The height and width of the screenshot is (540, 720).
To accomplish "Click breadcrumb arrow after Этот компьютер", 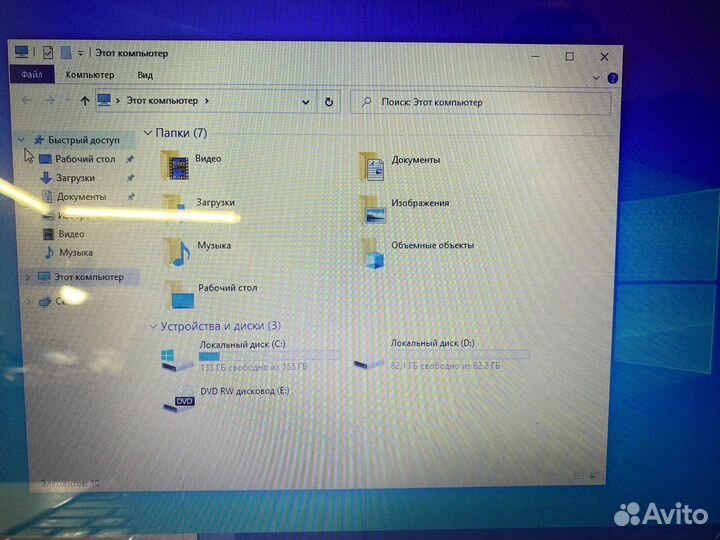I will tap(207, 101).
